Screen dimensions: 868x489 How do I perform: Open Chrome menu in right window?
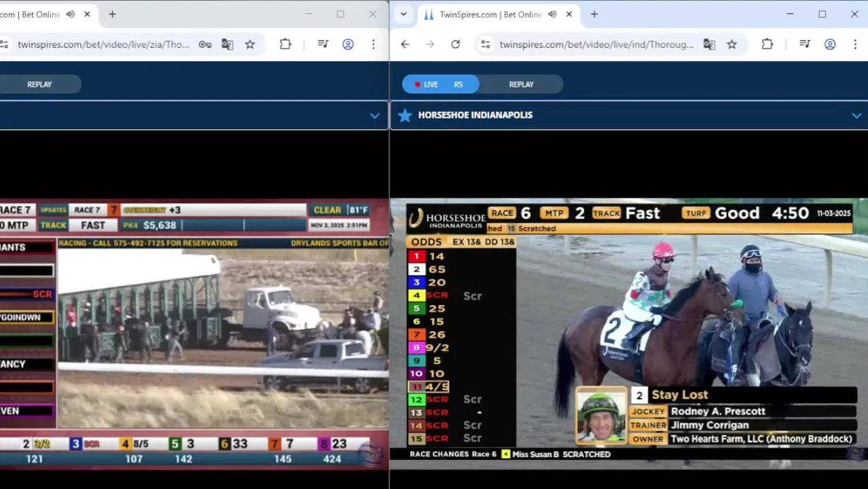pyautogui.click(x=855, y=44)
